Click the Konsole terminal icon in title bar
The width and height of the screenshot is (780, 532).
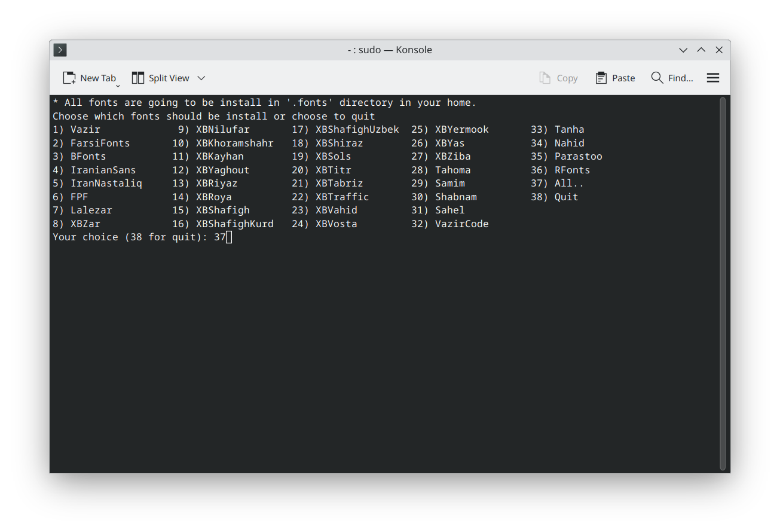(60, 50)
